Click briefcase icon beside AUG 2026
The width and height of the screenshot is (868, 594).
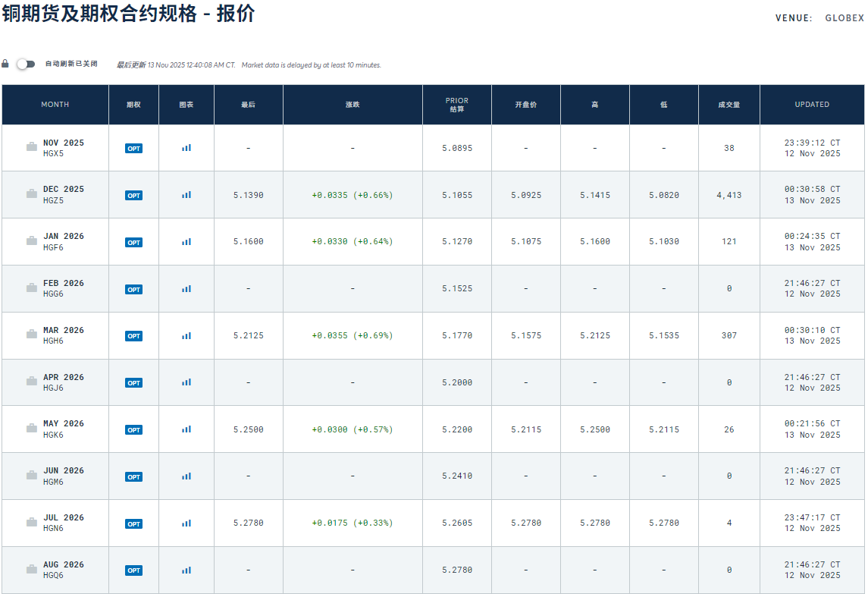tap(32, 570)
